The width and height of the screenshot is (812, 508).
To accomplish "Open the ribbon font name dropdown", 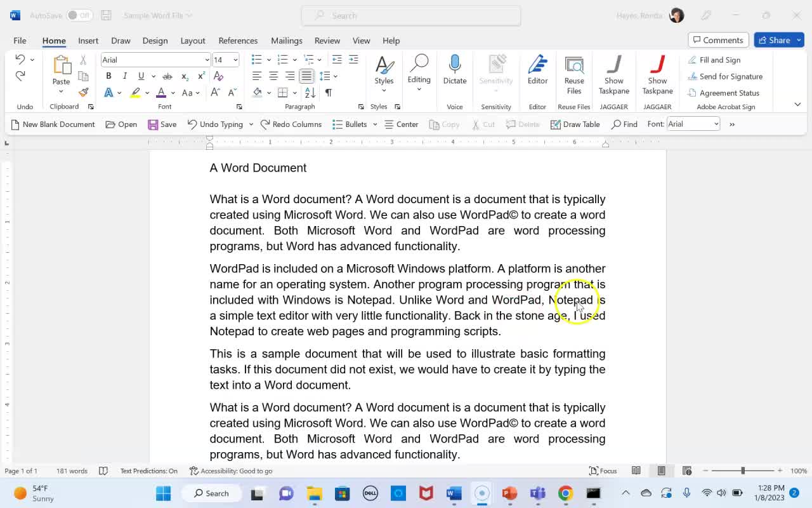I will point(207,60).
